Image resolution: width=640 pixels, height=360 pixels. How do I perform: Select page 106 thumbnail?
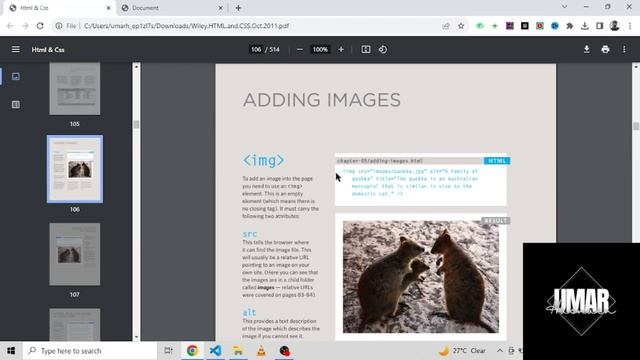pyautogui.click(x=75, y=169)
